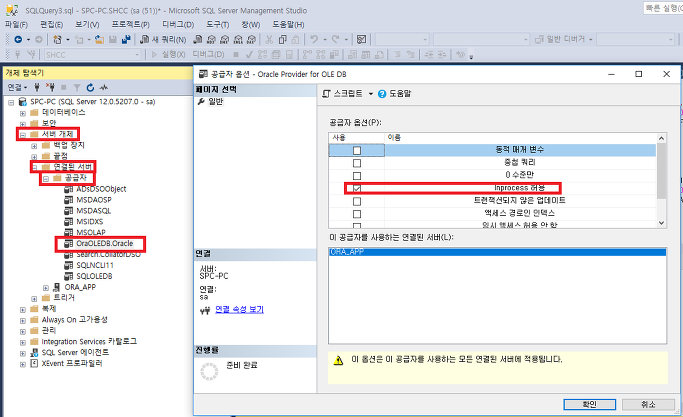Image resolution: width=683 pixels, height=417 pixels.
Task: Expand 데이터베이스 folder
Action: coord(23,113)
